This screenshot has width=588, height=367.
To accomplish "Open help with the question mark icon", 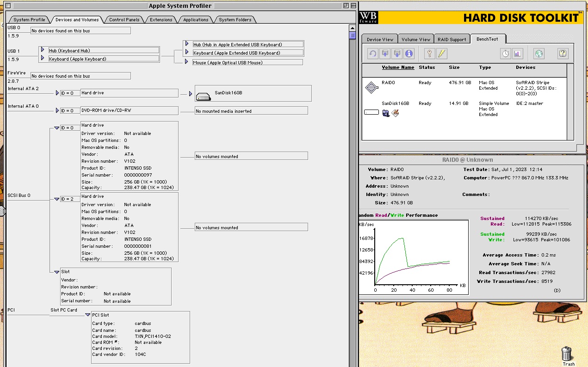I will click(563, 54).
